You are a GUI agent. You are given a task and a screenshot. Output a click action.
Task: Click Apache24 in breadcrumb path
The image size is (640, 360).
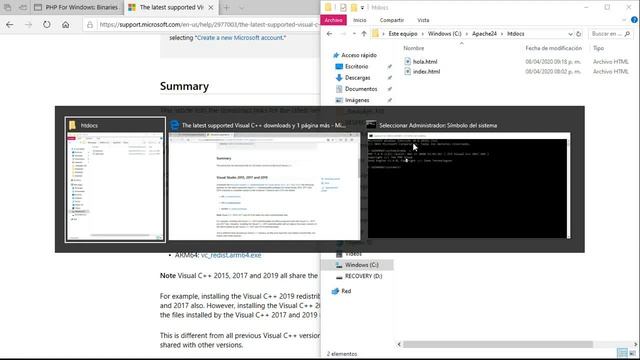484,34
